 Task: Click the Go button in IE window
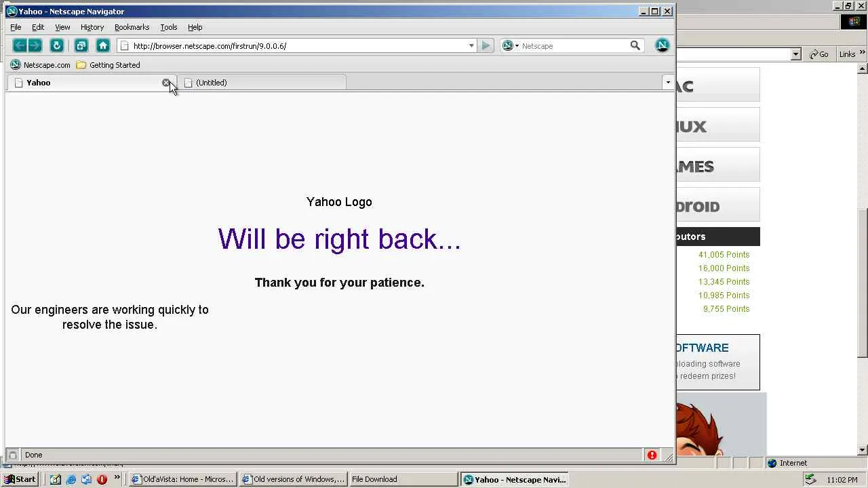[818, 54]
